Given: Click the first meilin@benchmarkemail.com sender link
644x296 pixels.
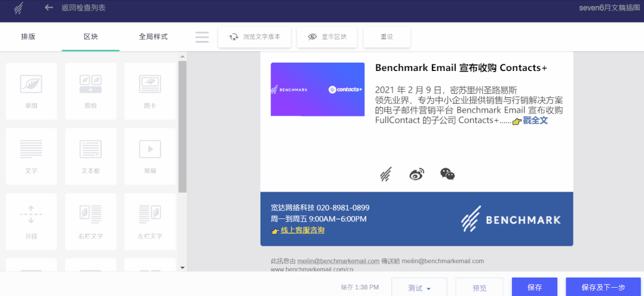Looking at the screenshot, I should [x=338, y=261].
